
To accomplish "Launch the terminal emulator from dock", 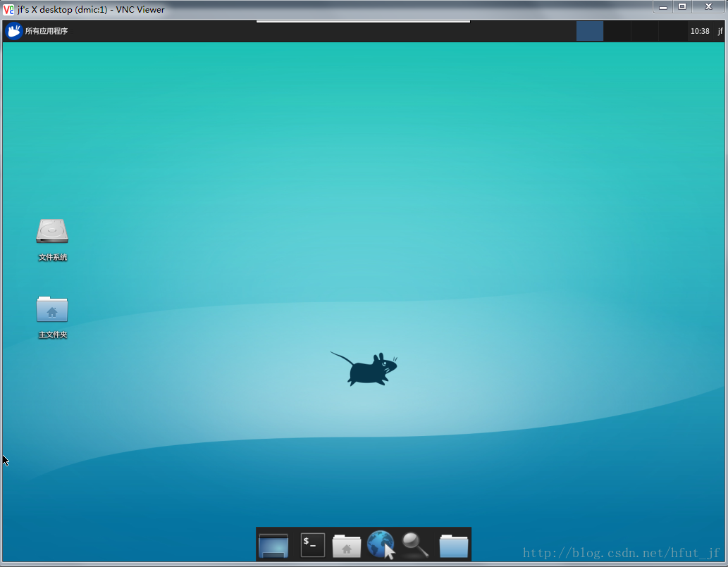I will click(312, 544).
